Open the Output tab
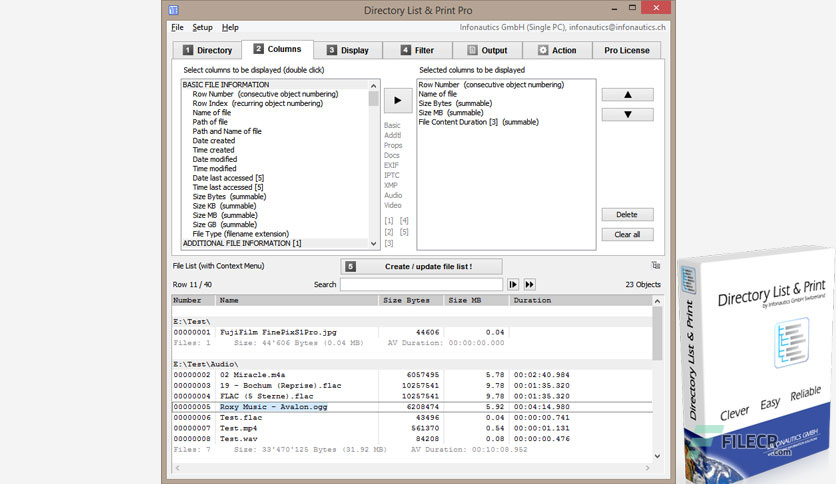836x484 pixels. click(x=487, y=50)
